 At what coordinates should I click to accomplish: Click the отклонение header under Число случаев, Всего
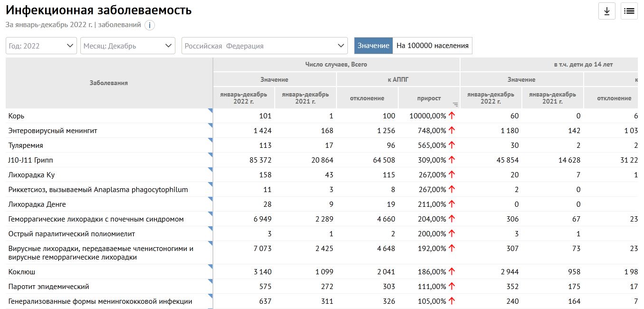coord(367,98)
